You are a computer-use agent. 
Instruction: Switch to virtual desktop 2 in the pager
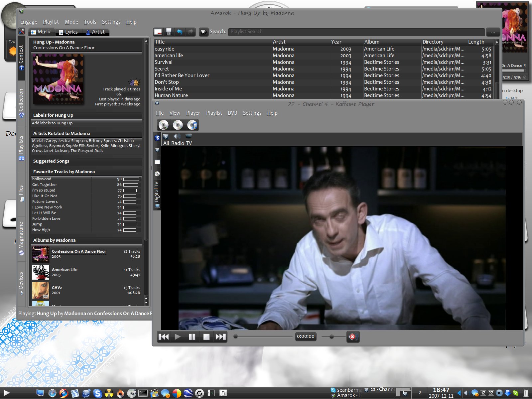(420, 393)
